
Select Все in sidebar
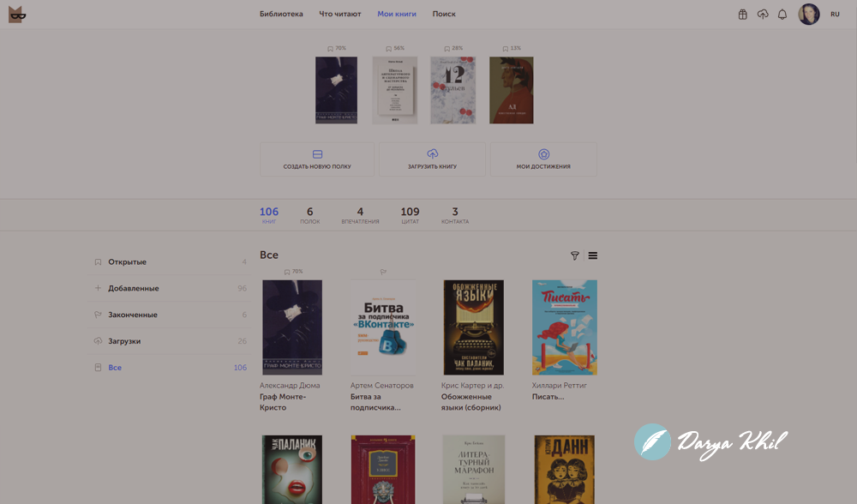[x=170, y=368]
